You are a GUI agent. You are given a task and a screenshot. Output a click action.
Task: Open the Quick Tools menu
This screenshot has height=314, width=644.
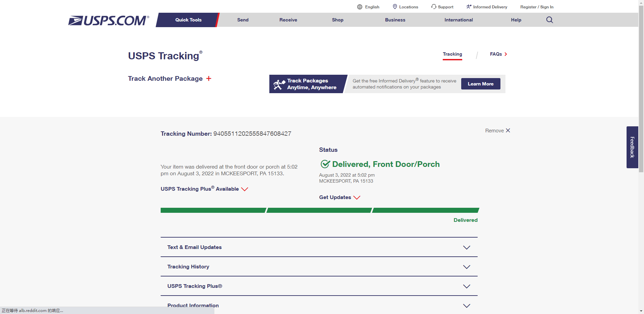click(188, 20)
